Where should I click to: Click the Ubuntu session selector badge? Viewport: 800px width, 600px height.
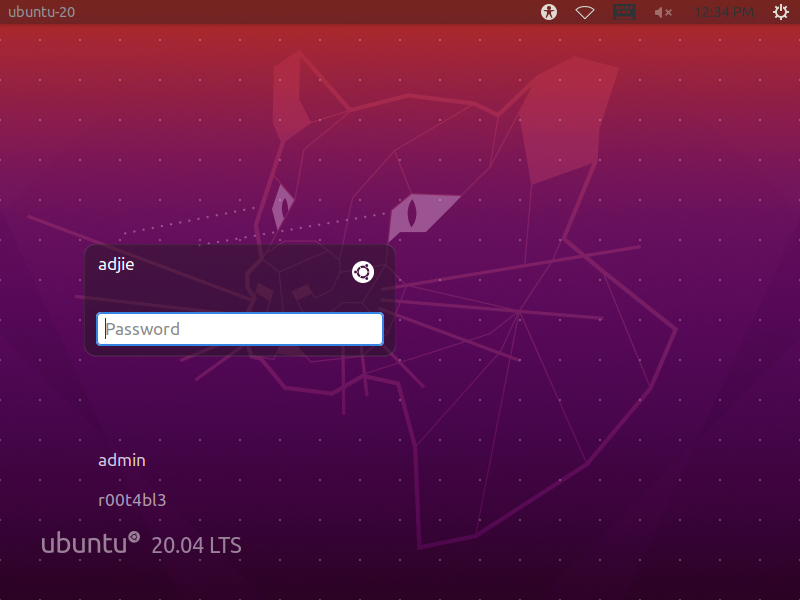tap(363, 272)
